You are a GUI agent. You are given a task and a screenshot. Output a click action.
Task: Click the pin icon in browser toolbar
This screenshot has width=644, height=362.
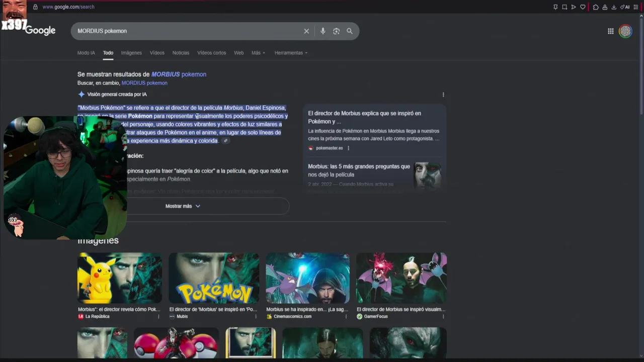tap(555, 7)
